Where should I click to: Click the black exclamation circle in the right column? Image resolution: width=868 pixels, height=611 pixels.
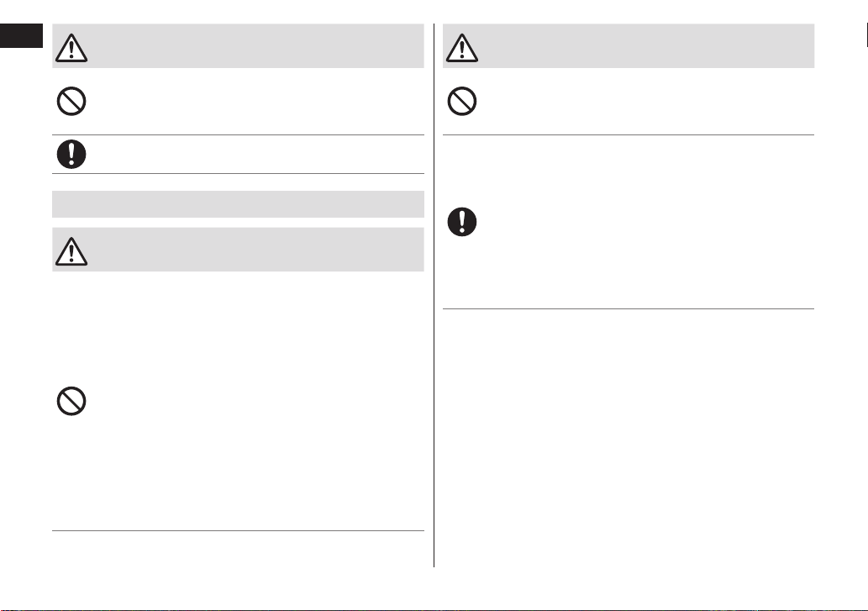461,222
